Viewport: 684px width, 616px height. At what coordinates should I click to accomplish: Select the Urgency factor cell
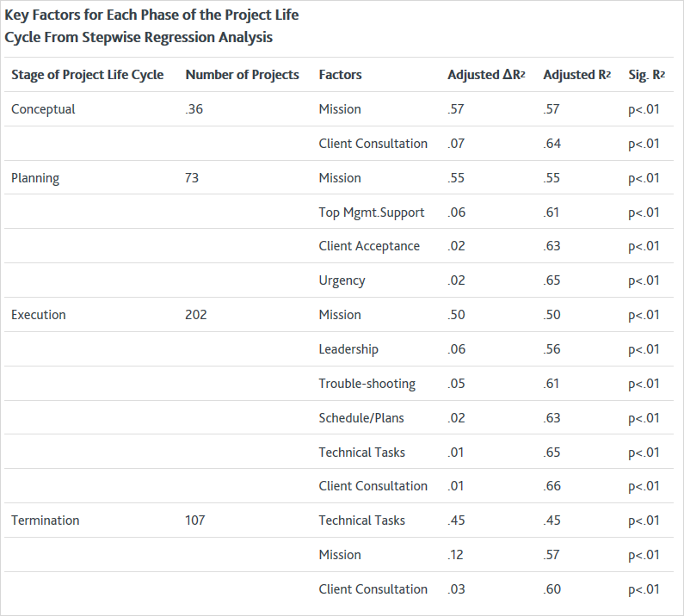342,281
